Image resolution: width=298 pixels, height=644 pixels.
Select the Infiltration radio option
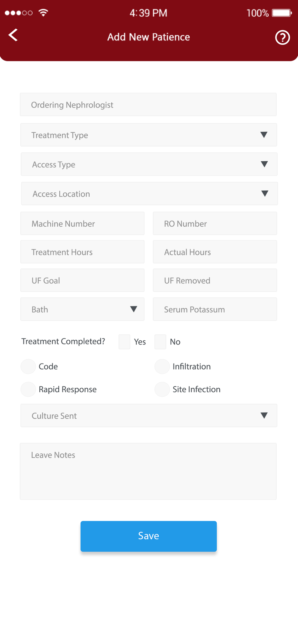point(162,366)
